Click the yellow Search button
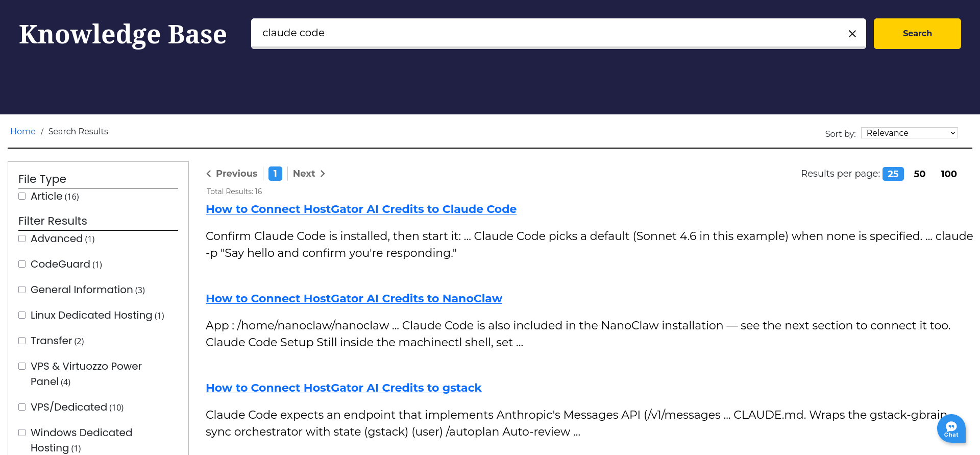 point(917,34)
